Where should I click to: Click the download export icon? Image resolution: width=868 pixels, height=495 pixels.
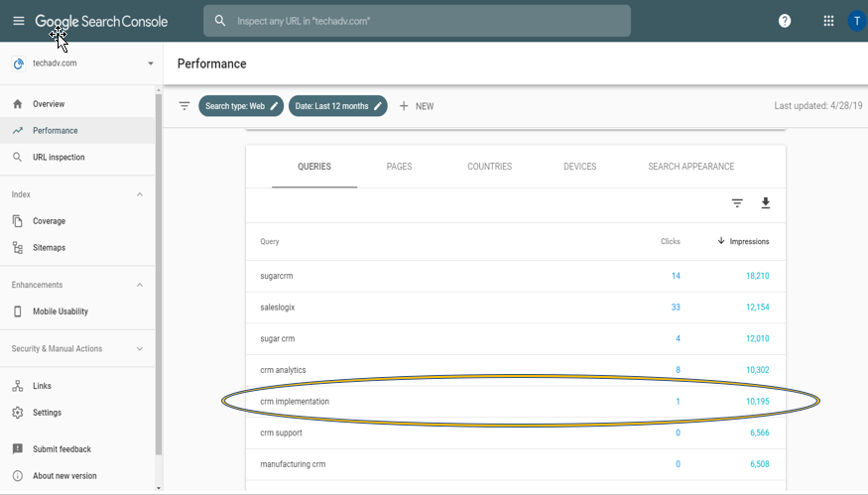click(765, 203)
